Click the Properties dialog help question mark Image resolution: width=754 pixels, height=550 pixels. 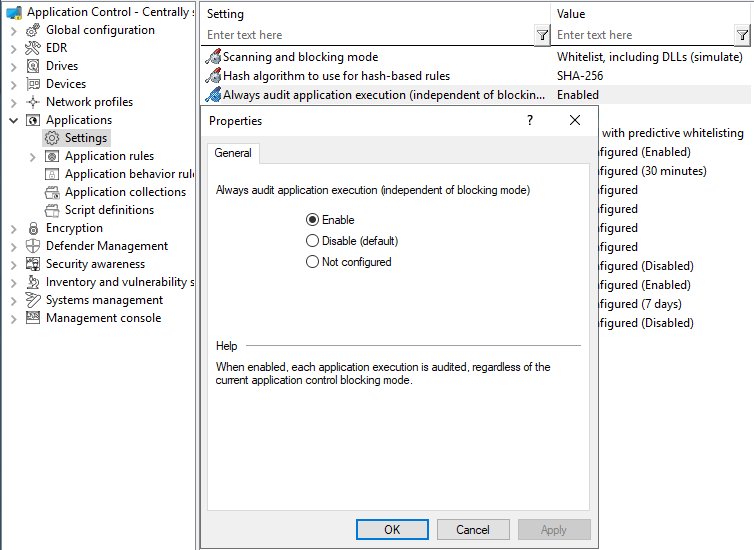point(529,121)
